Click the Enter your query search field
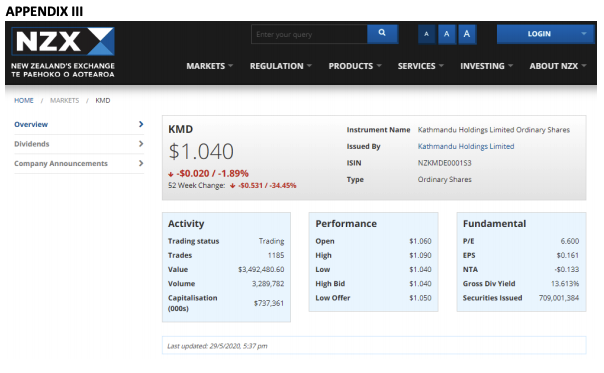The width and height of the screenshot is (604, 373). 309,34
